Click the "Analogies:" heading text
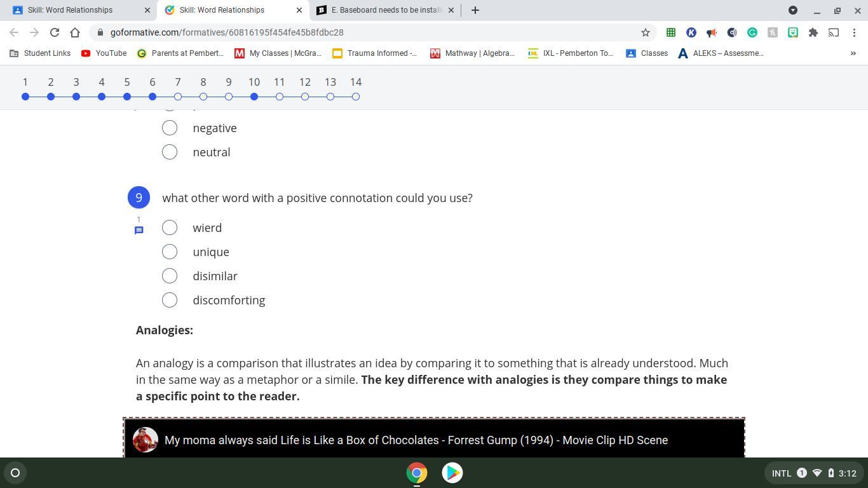Screen dimensions: 868x488 (x=165, y=330)
